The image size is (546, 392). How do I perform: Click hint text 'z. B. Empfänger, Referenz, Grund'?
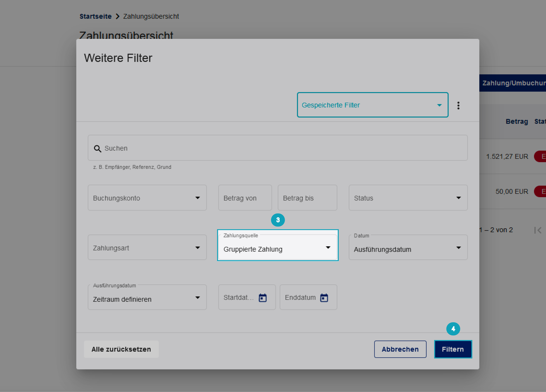[x=132, y=167]
